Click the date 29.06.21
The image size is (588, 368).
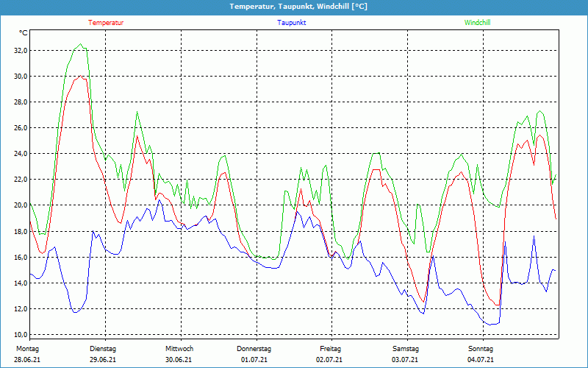click(103, 360)
